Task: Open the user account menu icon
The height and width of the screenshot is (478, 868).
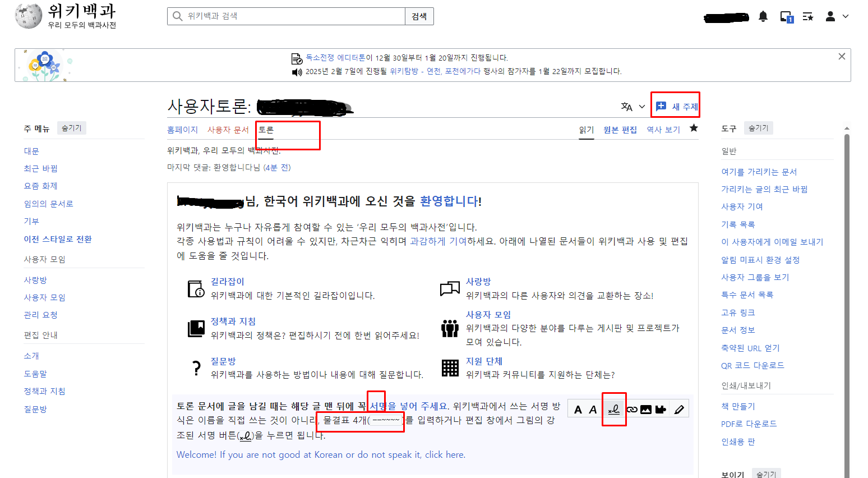Action: coord(830,17)
